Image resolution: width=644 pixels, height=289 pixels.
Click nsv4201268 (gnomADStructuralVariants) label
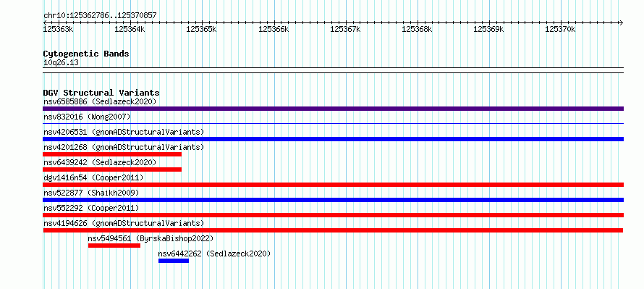coord(124,147)
